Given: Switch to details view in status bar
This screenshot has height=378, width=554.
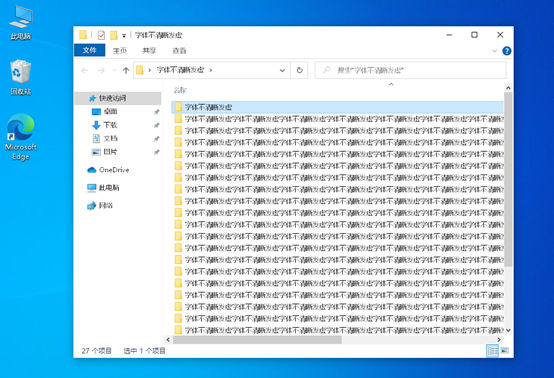Looking at the screenshot, I should [493, 350].
